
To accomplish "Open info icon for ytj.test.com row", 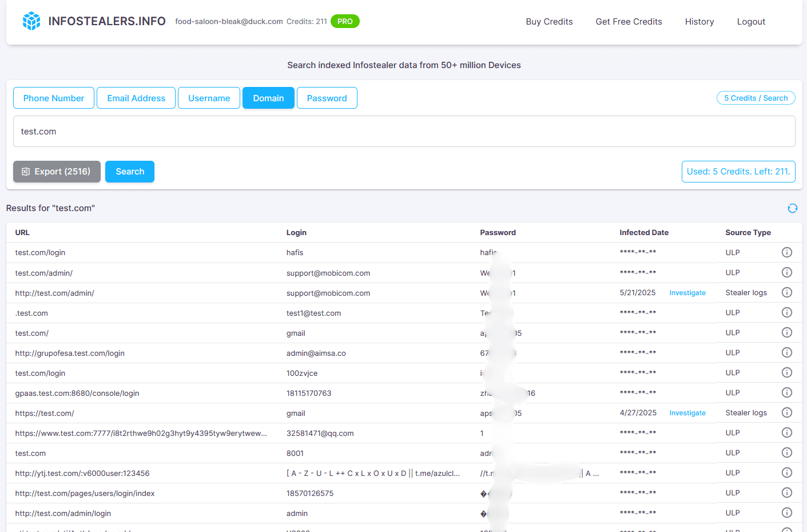I will click(786, 473).
